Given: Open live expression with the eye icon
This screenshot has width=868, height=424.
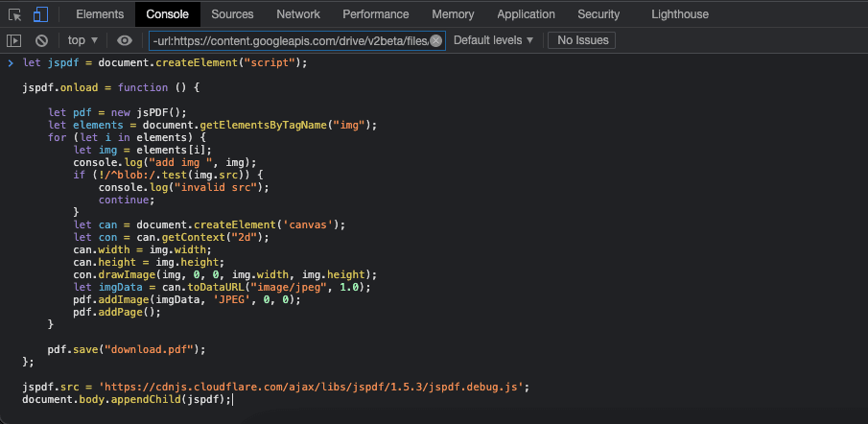Looking at the screenshot, I should pos(125,40).
